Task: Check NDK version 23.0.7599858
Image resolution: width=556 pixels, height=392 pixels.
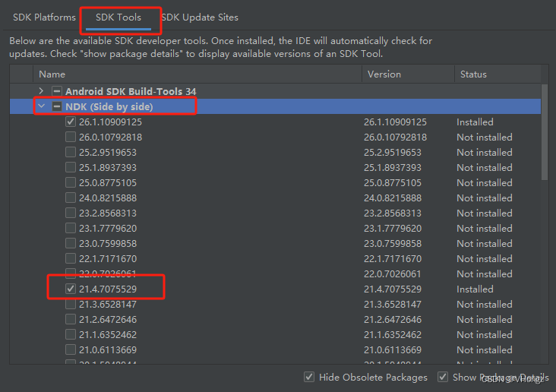Action: [71, 243]
